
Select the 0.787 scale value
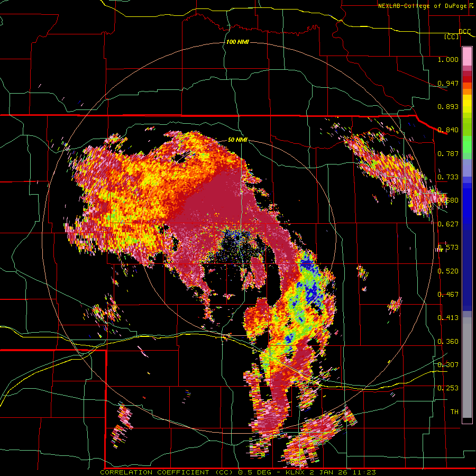(448, 153)
